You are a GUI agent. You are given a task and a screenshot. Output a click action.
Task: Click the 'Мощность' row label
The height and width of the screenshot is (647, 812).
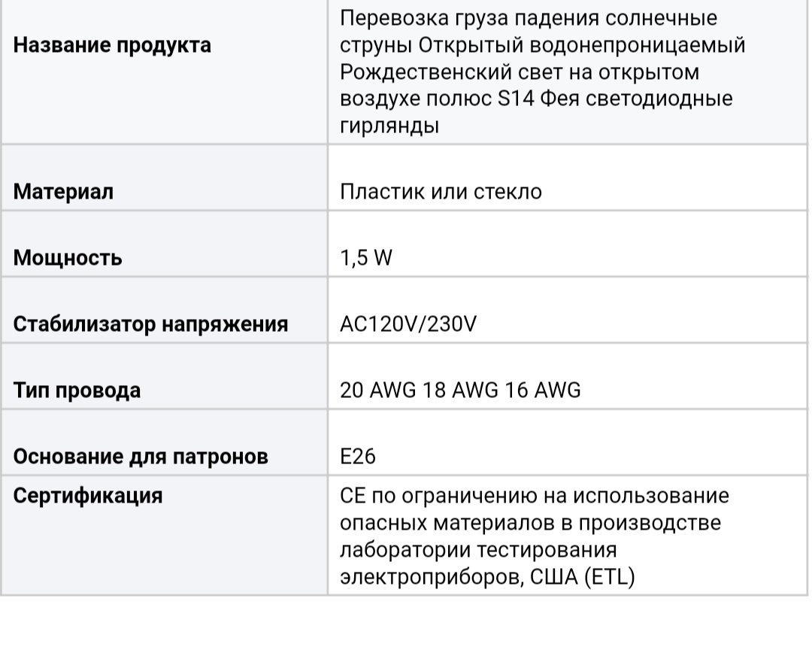pyautogui.click(x=68, y=258)
